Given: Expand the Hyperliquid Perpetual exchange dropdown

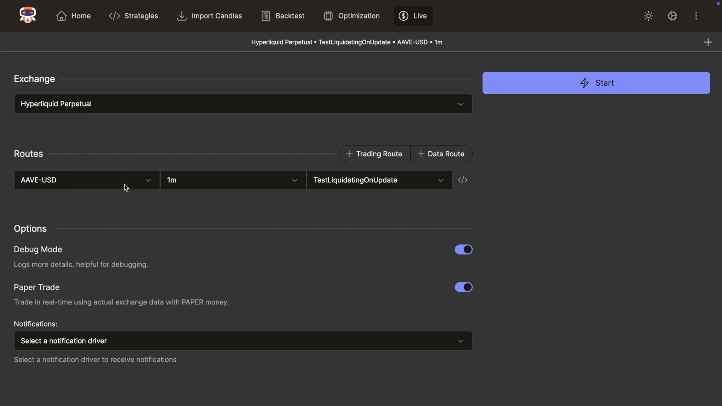Looking at the screenshot, I should click(242, 104).
